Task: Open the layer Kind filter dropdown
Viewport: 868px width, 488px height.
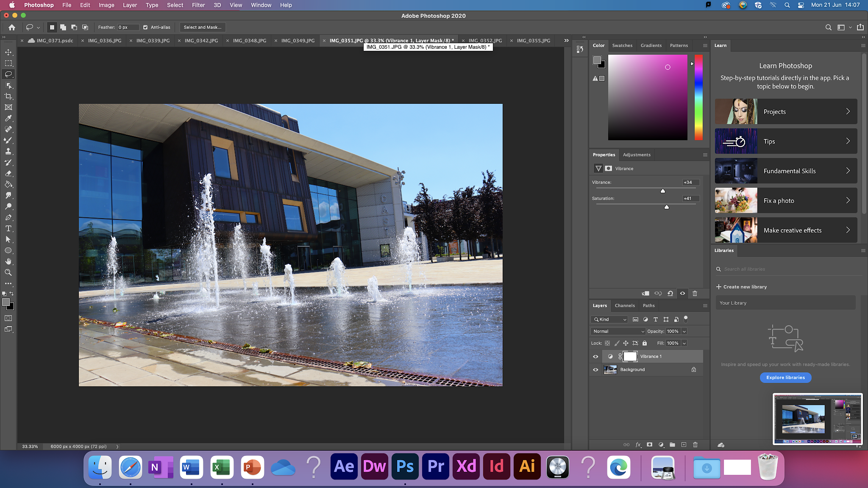Action: [609, 319]
